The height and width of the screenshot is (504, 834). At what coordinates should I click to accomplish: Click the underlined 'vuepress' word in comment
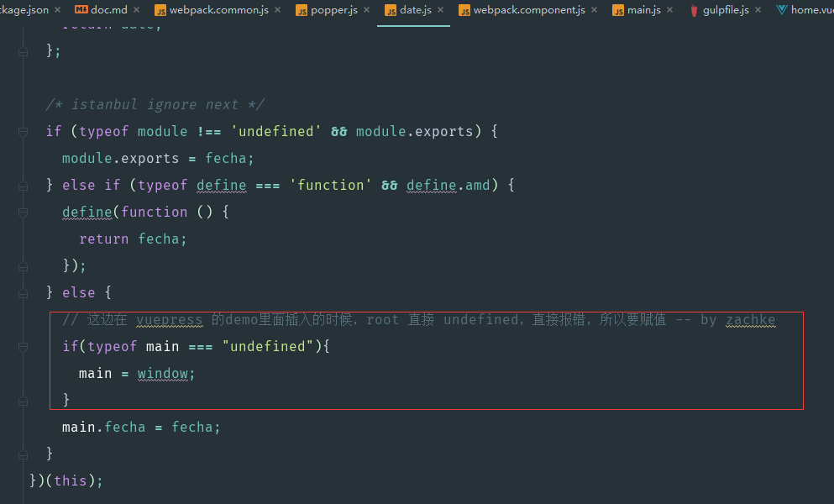click(170, 319)
